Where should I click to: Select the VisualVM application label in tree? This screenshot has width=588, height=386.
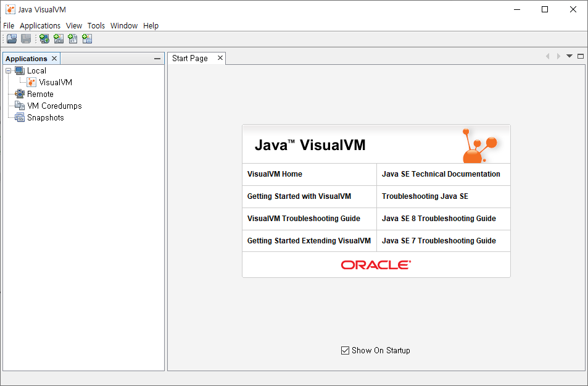pos(56,82)
